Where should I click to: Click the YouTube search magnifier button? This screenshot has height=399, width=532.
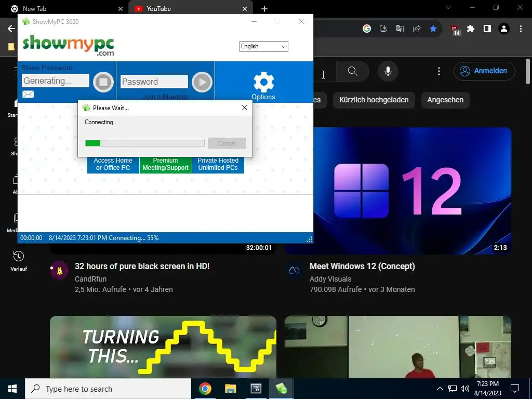coord(353,71)
